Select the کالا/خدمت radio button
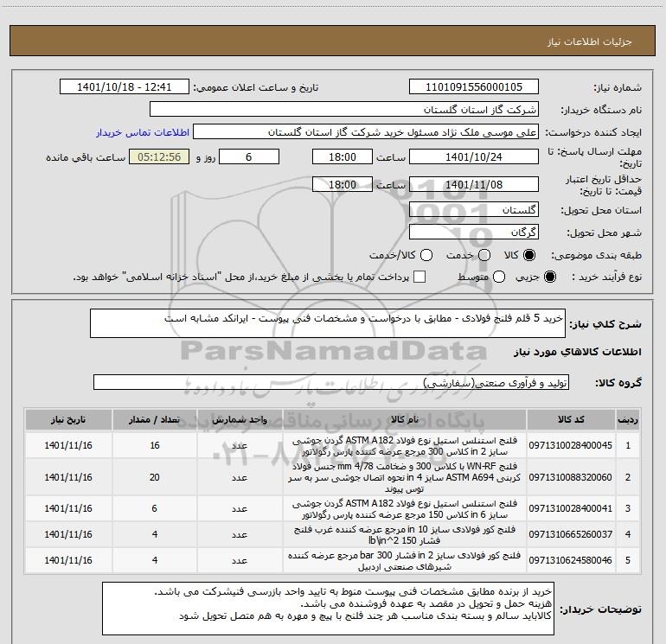This screenshot has height=644, width=666. pos(426,255)
